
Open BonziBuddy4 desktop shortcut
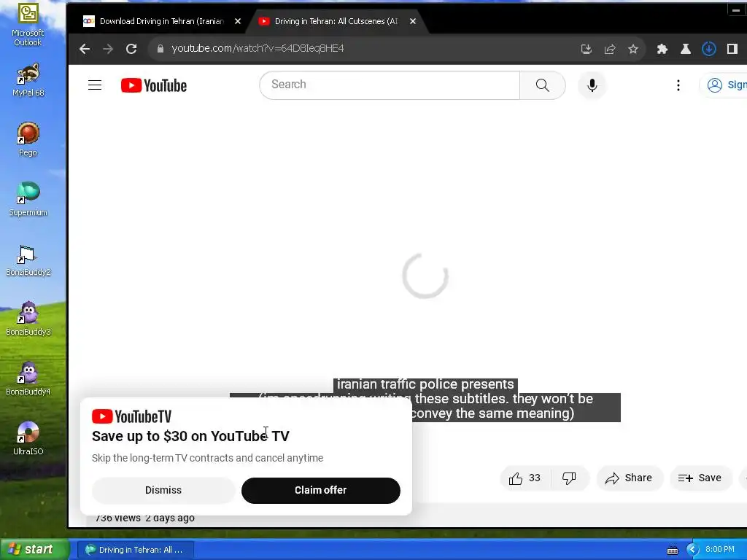(x=28, y=379)
